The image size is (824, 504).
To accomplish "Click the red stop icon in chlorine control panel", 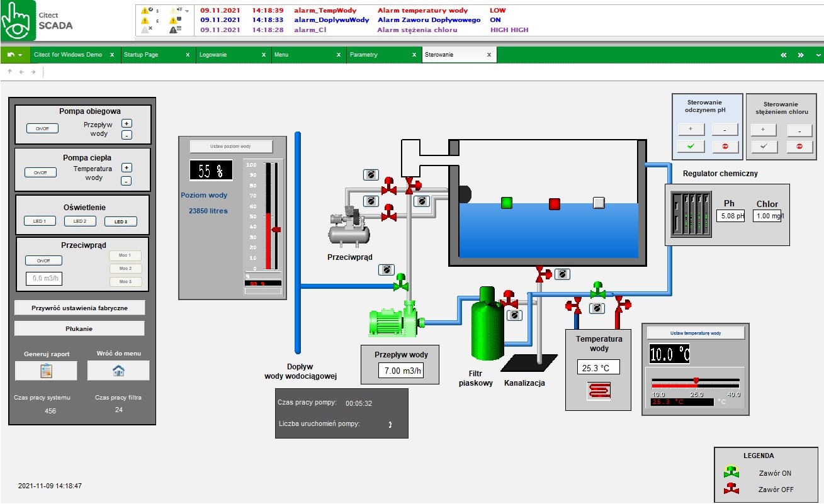I will coord(799,147).
